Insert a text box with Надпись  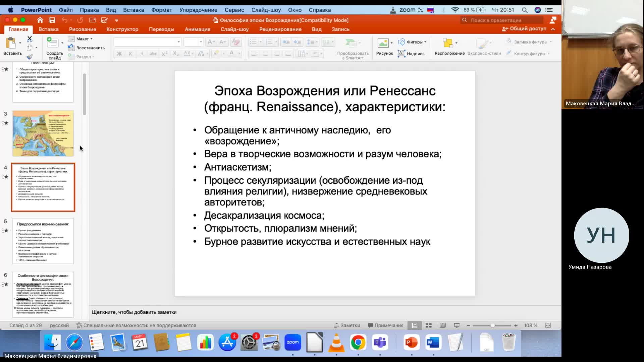pyautogui.click(x=411, y=54)
